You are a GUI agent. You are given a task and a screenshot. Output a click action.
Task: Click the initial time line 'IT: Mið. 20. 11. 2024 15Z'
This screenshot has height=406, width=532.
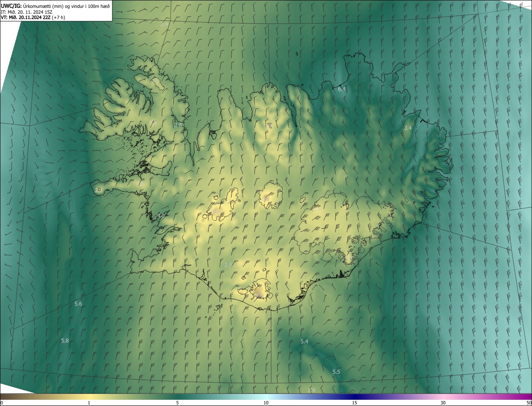(x=27, y=12)
